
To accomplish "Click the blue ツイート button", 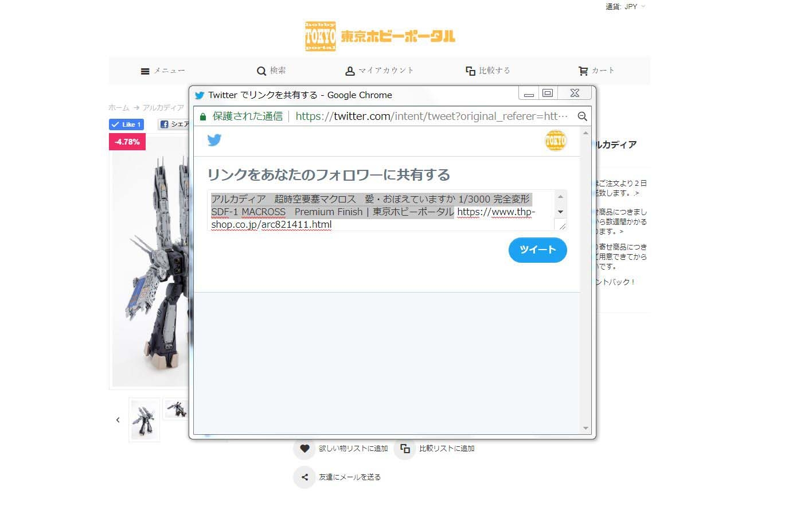I will click(537, 250).
